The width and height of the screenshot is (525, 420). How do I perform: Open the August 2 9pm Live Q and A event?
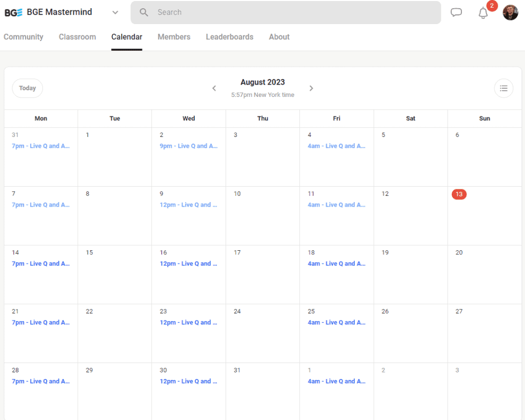point(189,146)
